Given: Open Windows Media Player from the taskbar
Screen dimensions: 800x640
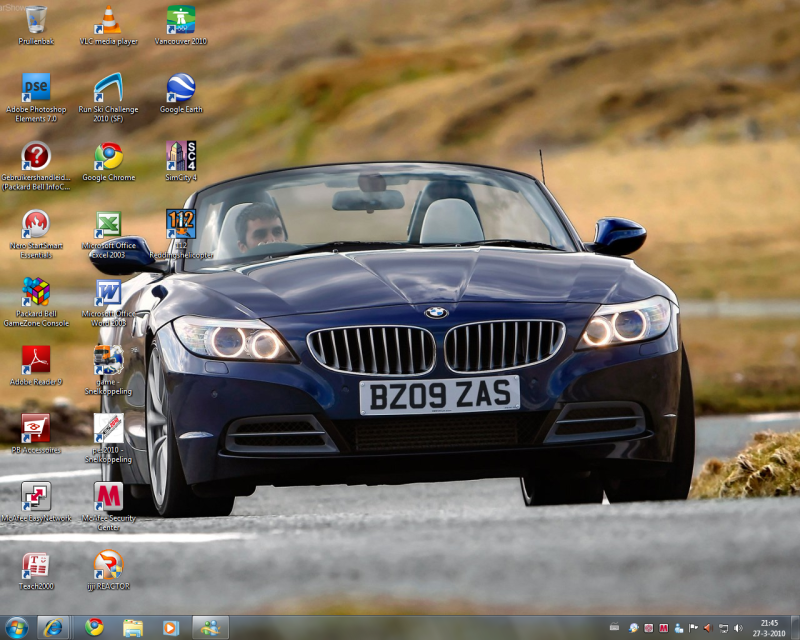Looking at the screenshot, I should pos(171,628).
